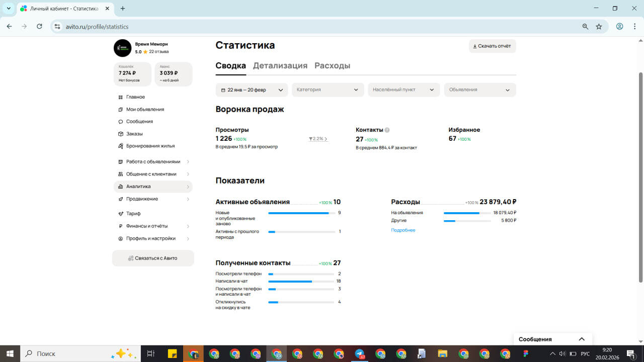Switch to the Расходы tab
The height and width of the screenshot is (362, 644).
[332, 66]
